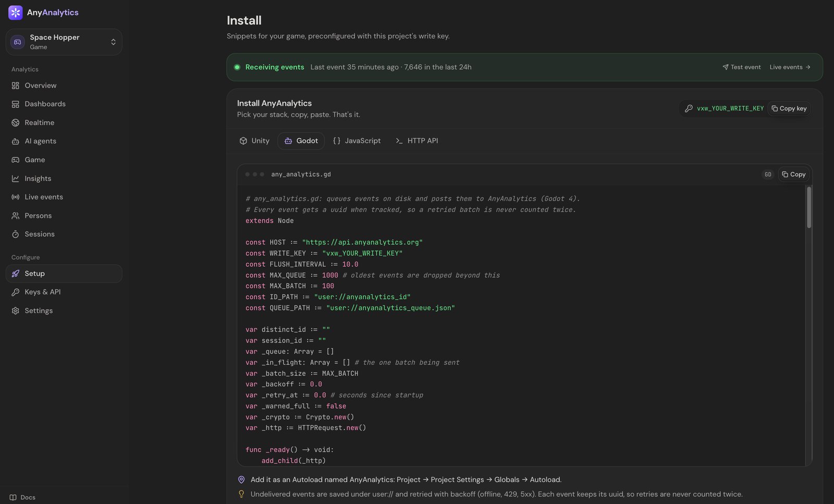This screenshot has height=504, width=834.
Task: Go to Dashboards in sidebar
Action: [64, 104]
